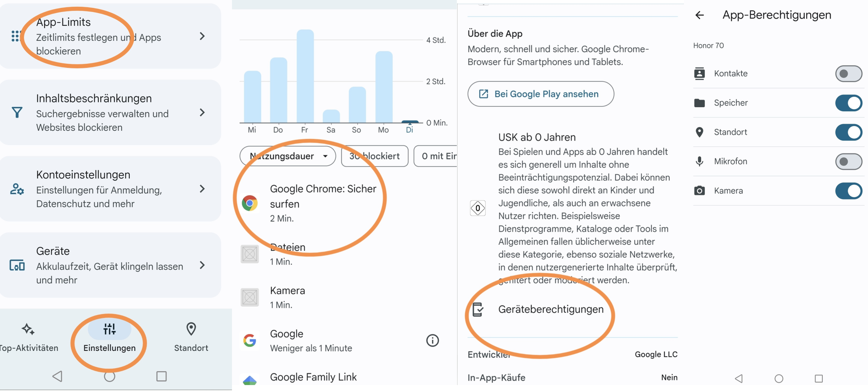Click the Geräte devices icon
Screen dimensions: 868x391
click(17, 265)
